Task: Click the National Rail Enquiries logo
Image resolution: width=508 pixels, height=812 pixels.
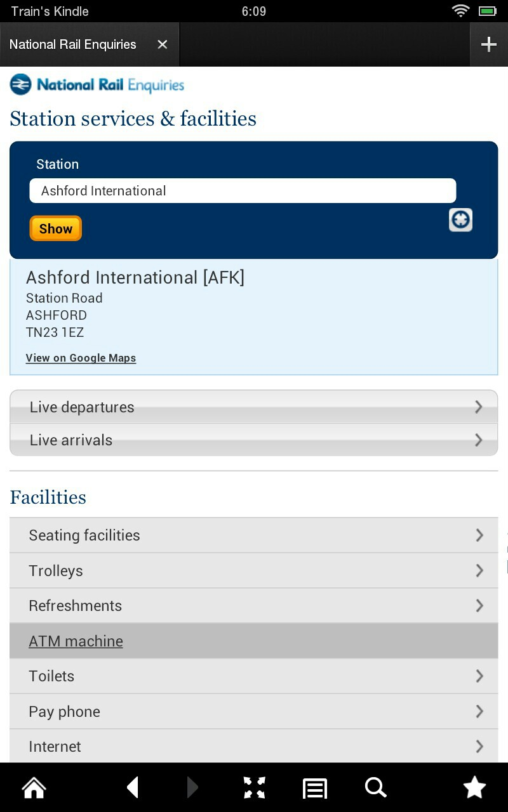Action: 97,84
